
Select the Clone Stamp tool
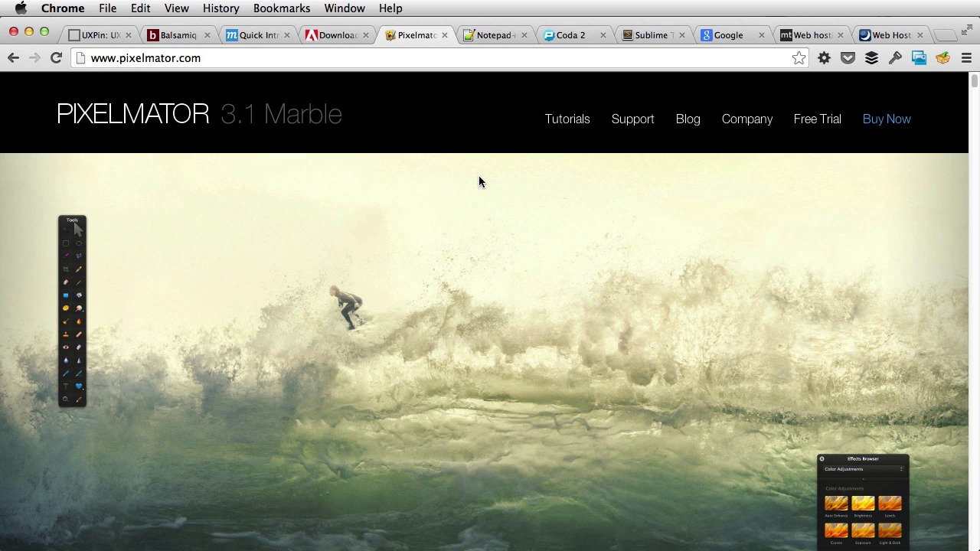[66, 334]
